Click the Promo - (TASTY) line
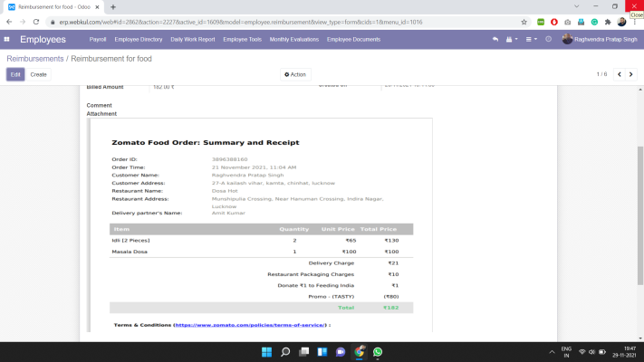 [331, 296]
